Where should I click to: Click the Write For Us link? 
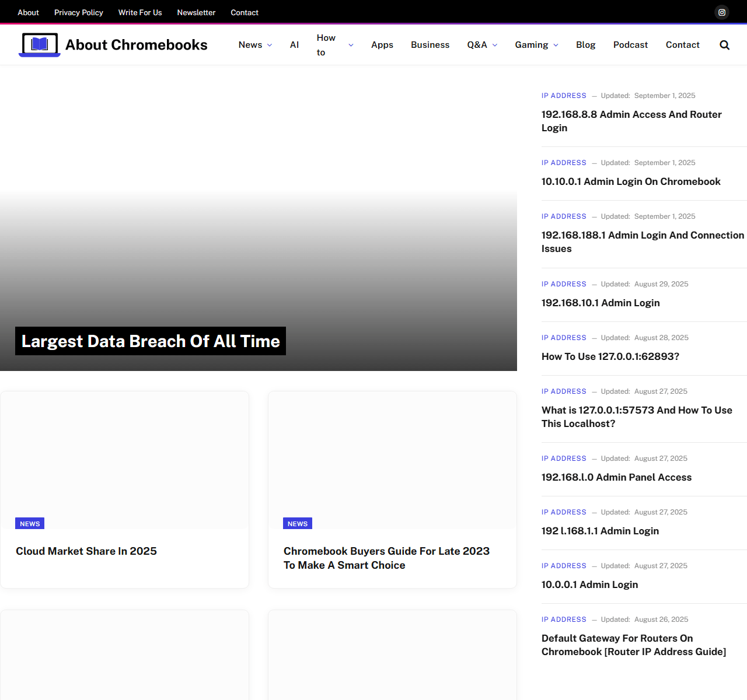140,12
